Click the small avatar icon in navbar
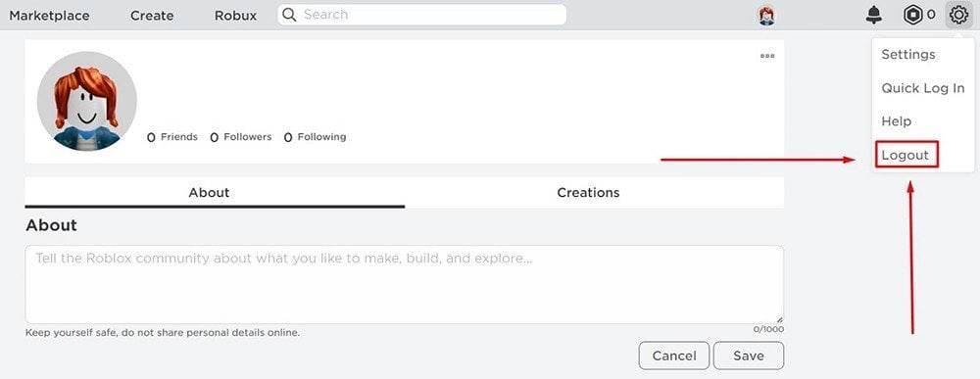This screenshot has height=379, width=980. [767, 16]
